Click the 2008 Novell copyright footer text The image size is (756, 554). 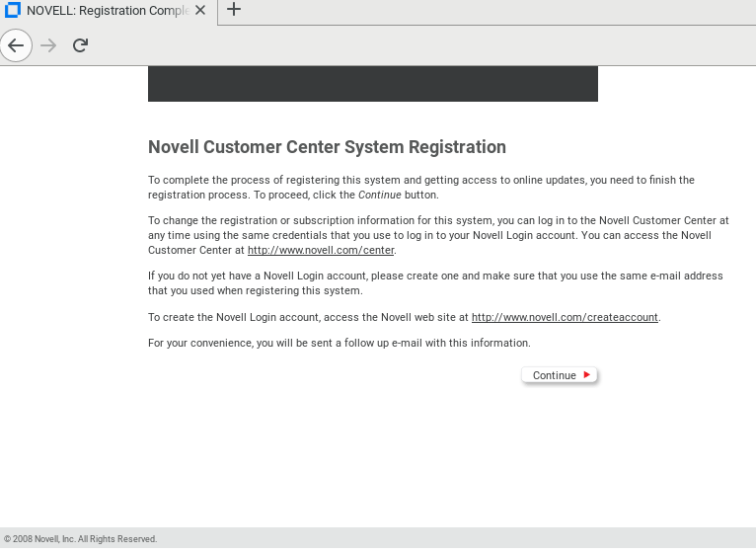[81, 539]
